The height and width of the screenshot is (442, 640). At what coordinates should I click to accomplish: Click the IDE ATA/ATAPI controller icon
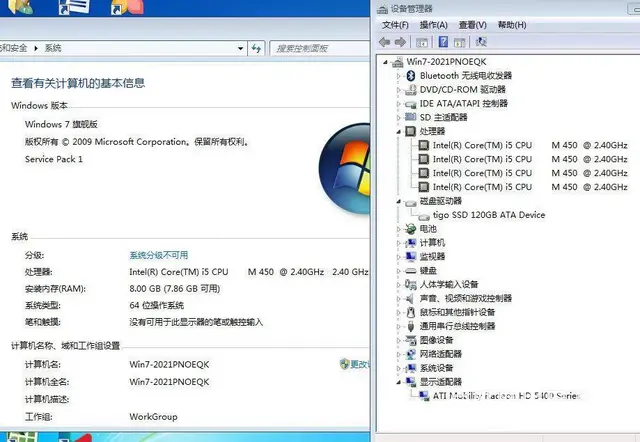click(x=411, y=104)
